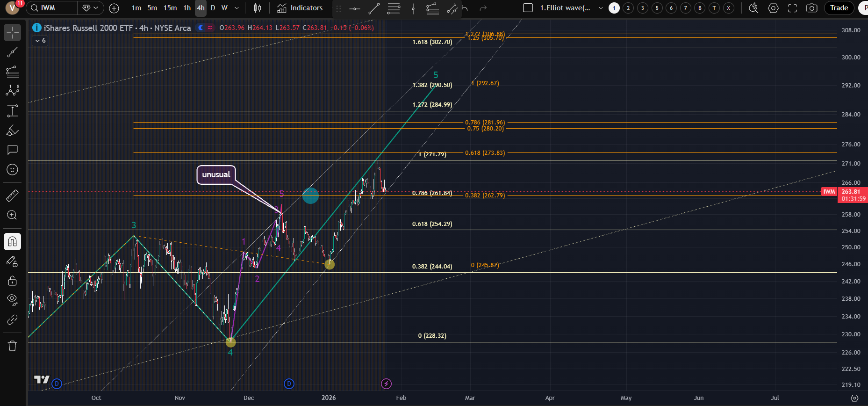
Task: Toggle lock all drawings
Action: (x=13, y=281)
